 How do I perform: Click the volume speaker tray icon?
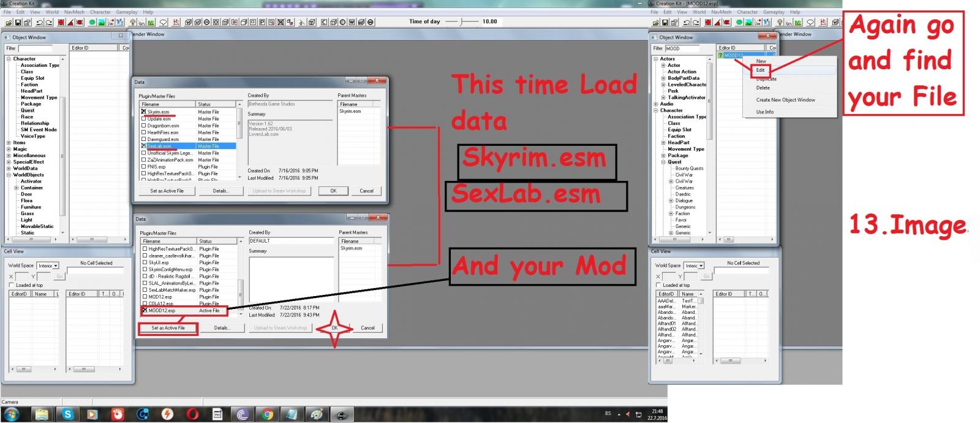click(x=627, y=414)
